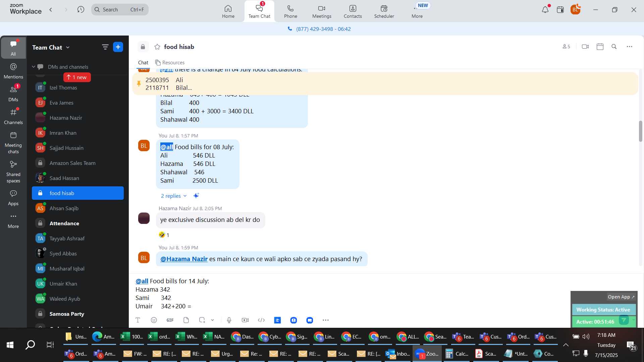Screen dimensions: 644x362
Task: Open More options in the left sidebar
Action: pos(13,220)
